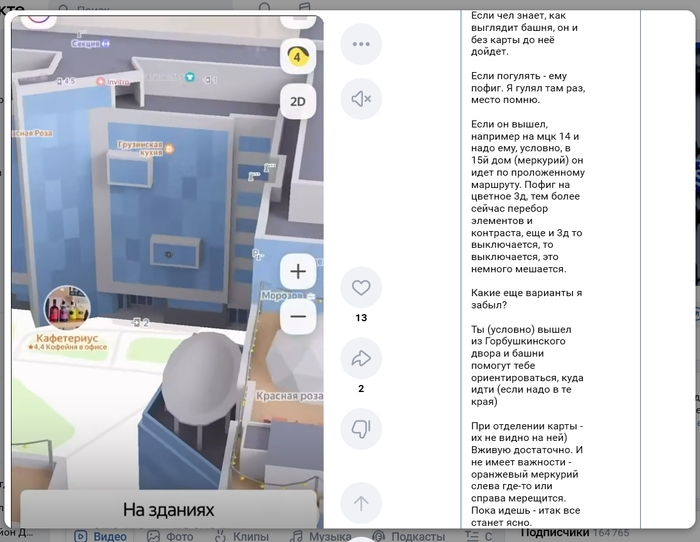Switch map to 2D view

click(x=298, y=101)
